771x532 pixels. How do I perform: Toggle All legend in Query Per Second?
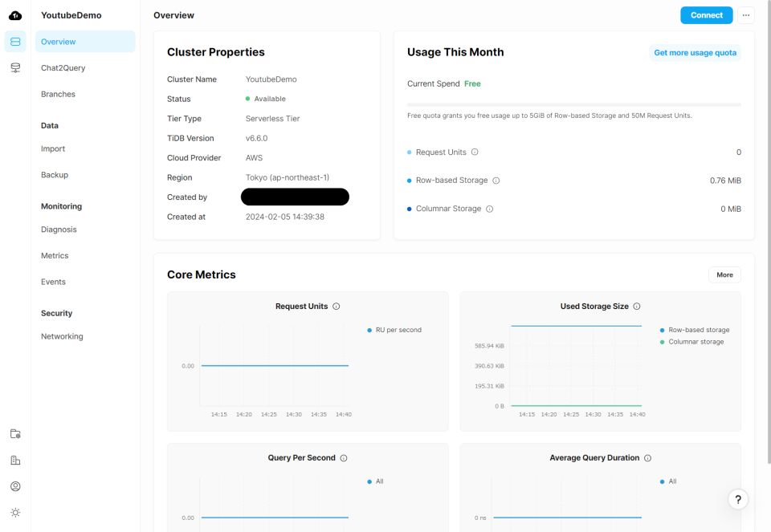[376, 481]
